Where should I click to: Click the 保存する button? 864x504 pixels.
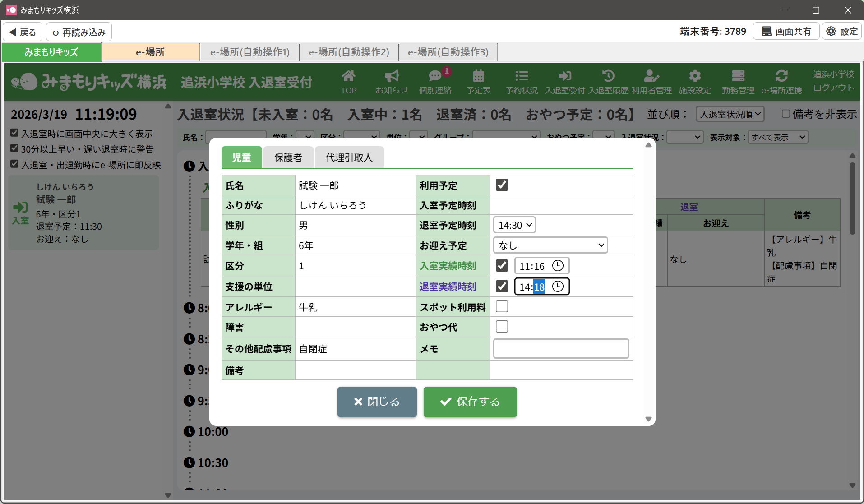coord(470,402)
